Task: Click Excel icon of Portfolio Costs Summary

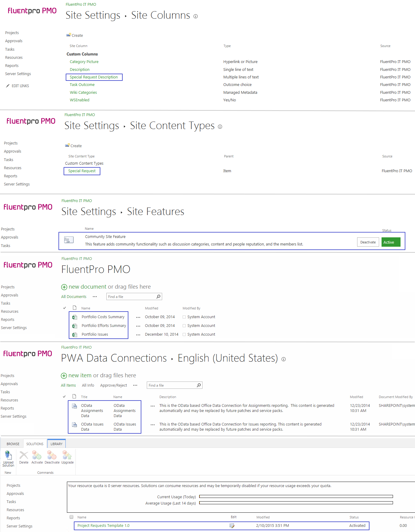Action: [x=75, y=317]
